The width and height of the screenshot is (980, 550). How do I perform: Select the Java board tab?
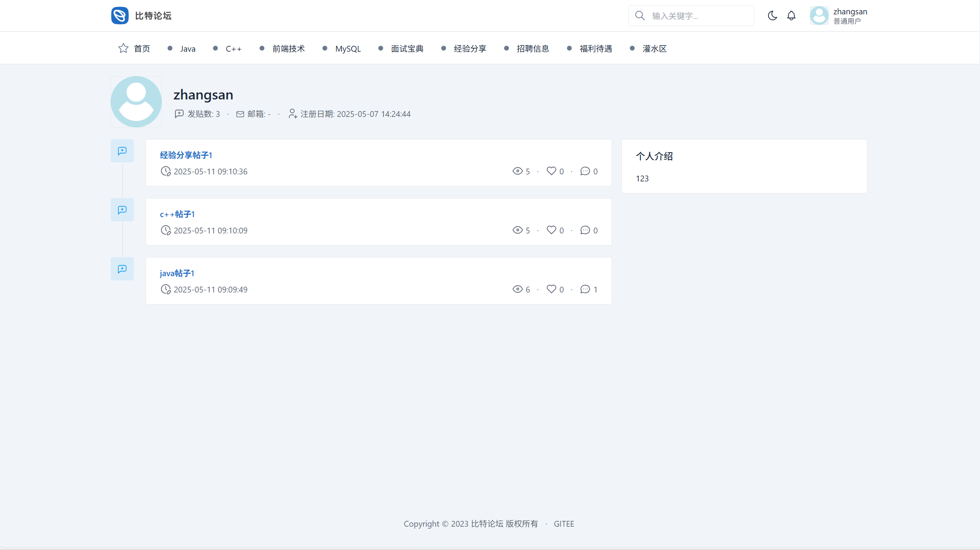[187, 49]
